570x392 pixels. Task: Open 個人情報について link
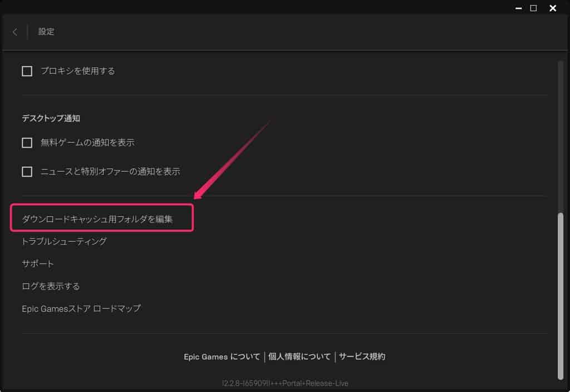point(299,357)
